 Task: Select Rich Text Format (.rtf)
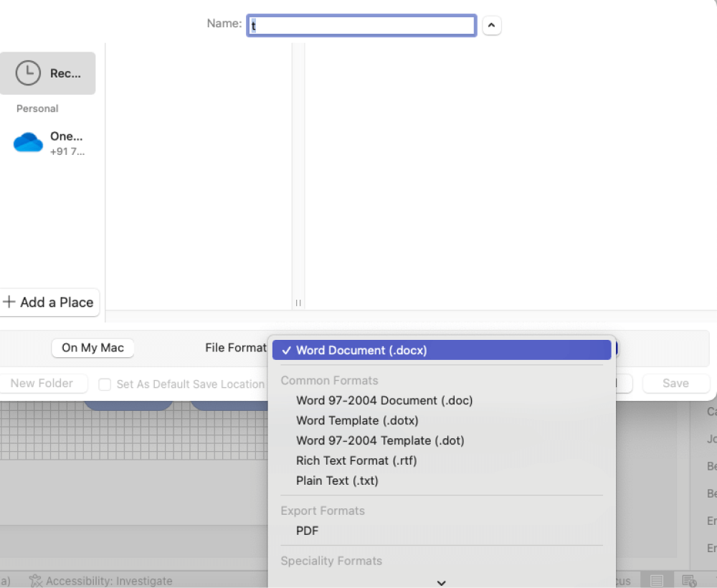point(356,461)
